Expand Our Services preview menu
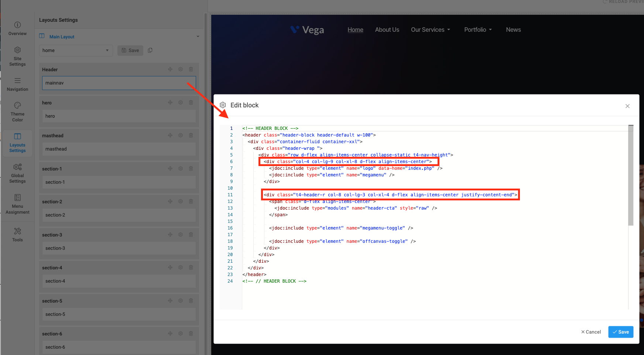Screen dimensions: 644x355 pos(431,30)
